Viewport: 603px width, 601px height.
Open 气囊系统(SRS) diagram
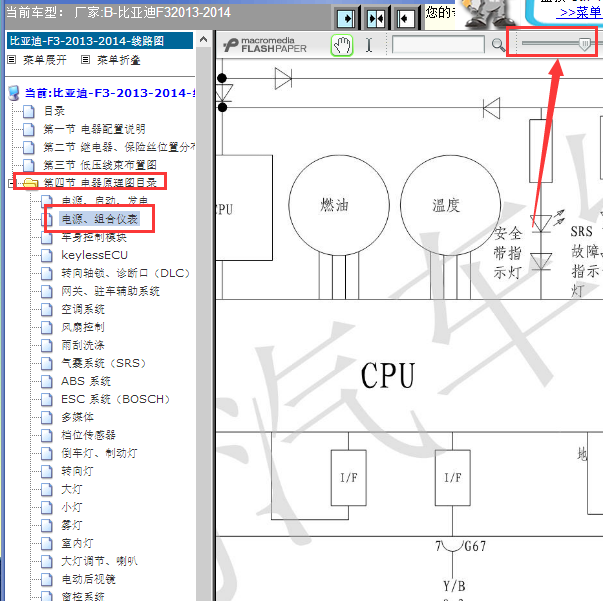103,363
